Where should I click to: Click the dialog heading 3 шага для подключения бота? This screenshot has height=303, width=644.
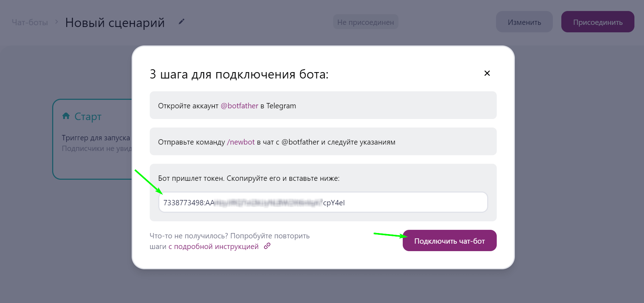(239, 74)
